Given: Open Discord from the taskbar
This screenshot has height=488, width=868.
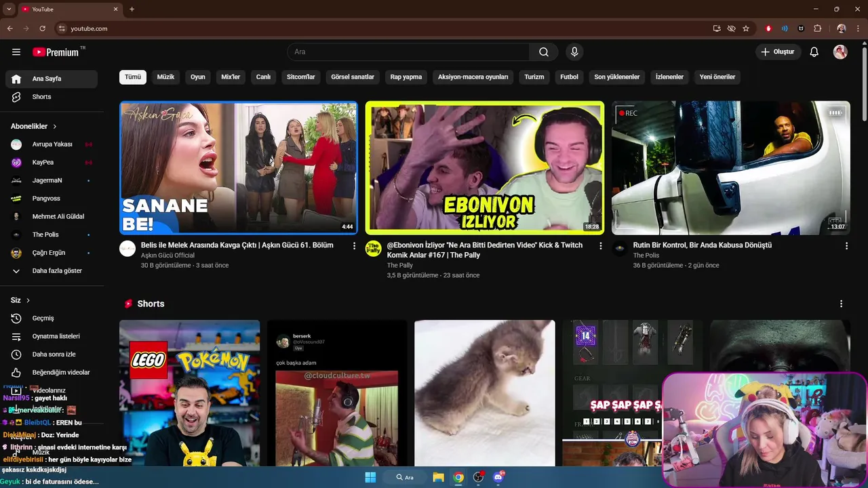Looking at the screenshot, I should (x=498, y=477).
